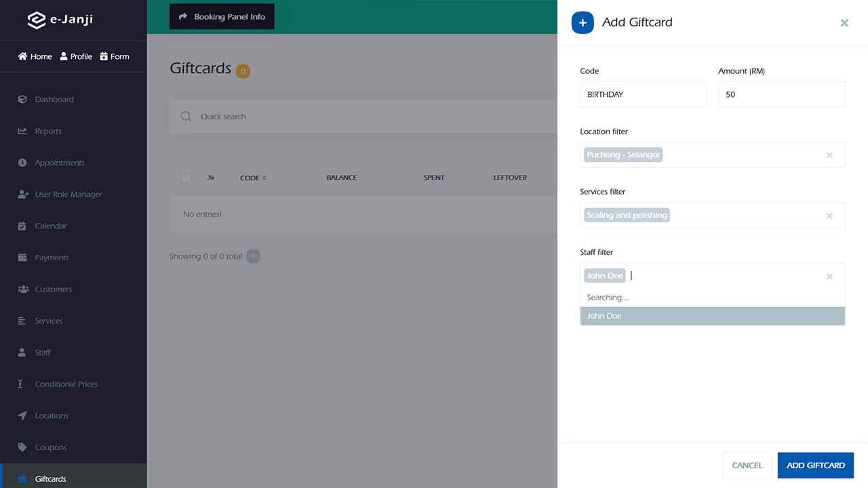The width and height of the screenshot is (868, 488).
Task: Open the Services filter dropdown
Action: [x=713, y=216]
